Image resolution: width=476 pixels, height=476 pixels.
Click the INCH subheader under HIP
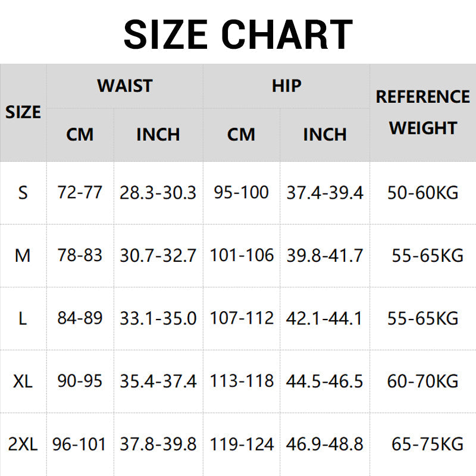click(325, 134)
